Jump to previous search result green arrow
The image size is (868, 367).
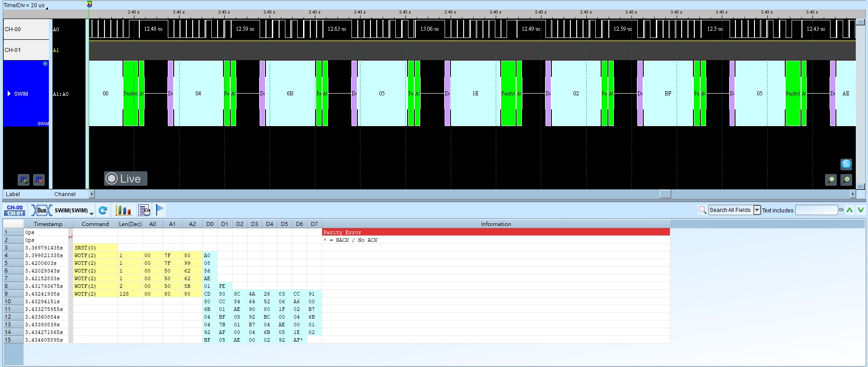[849, 210]
